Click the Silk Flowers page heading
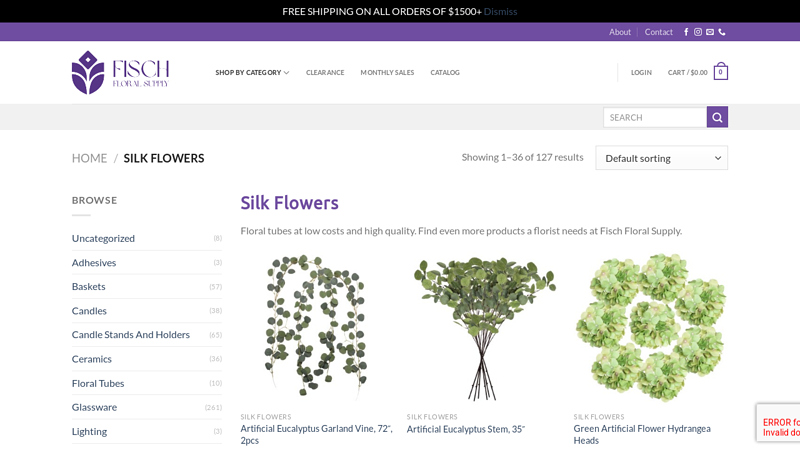The image size is (800, 450). [x=289, y=203]
